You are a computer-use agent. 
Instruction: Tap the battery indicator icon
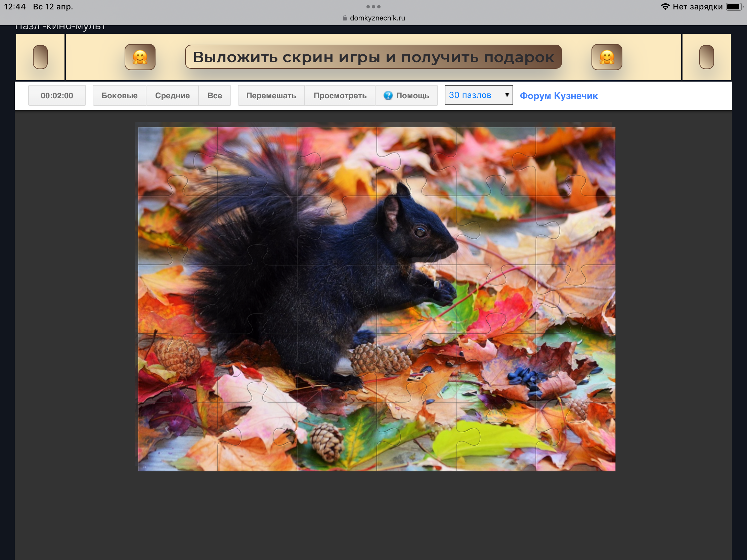[x=734, y=7]
